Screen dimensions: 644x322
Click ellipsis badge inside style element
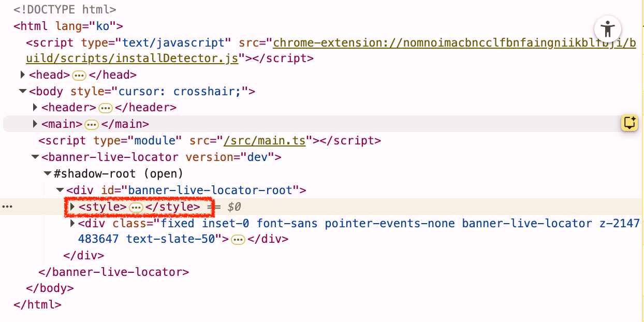[x=136, y=207]
